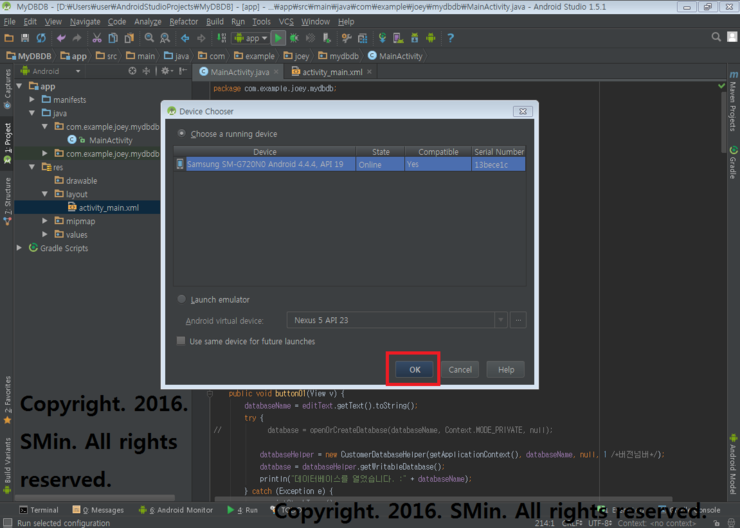Collapse the layout folder node
The height and width of the screenshot is (528, 740).
pos(44,194)
